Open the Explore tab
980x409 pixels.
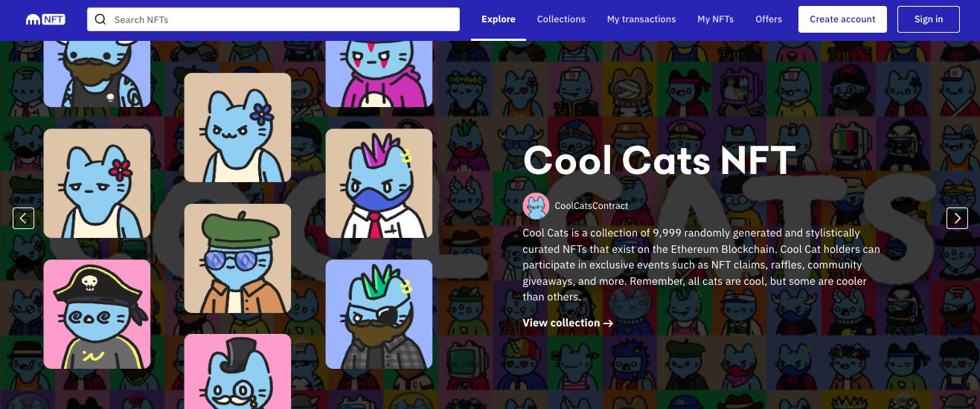click(x=499, y=19)
